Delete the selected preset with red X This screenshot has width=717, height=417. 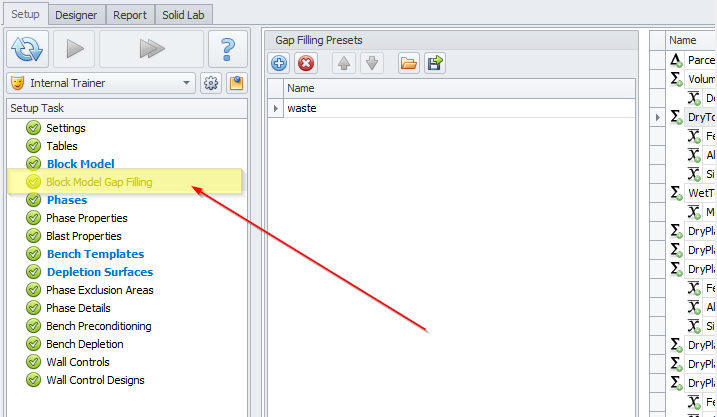pyautogui.click(x=306, y=63)
